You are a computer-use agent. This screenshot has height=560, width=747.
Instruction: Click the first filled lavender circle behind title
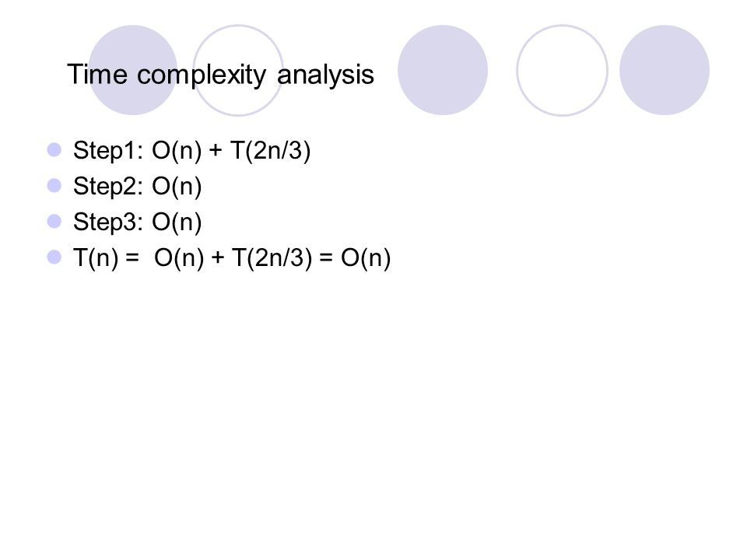132,70
